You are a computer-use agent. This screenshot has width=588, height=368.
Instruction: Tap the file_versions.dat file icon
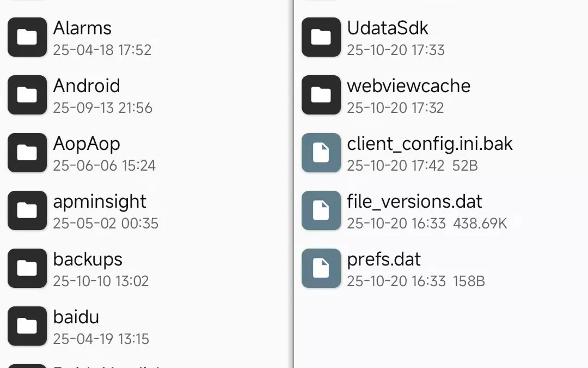(321, 210)
